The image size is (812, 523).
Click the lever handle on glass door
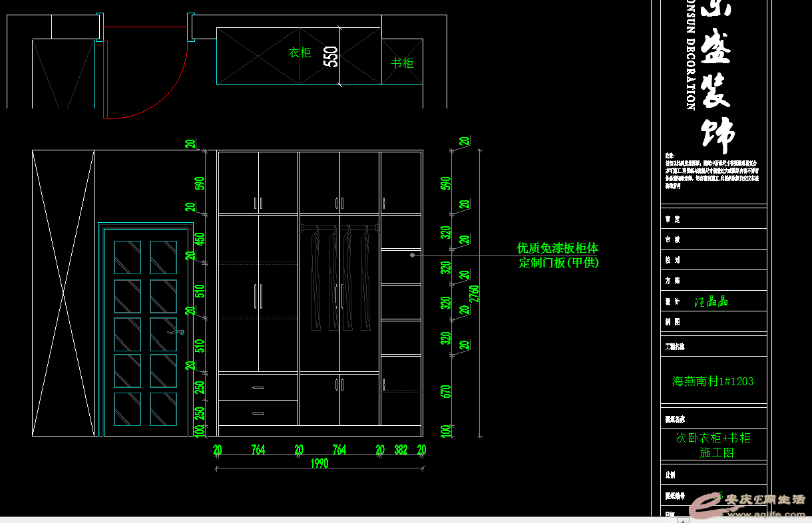coord(178,331)
